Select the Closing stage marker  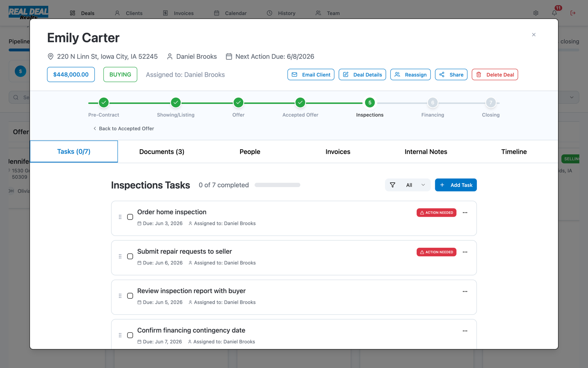(x=491, y=103)
